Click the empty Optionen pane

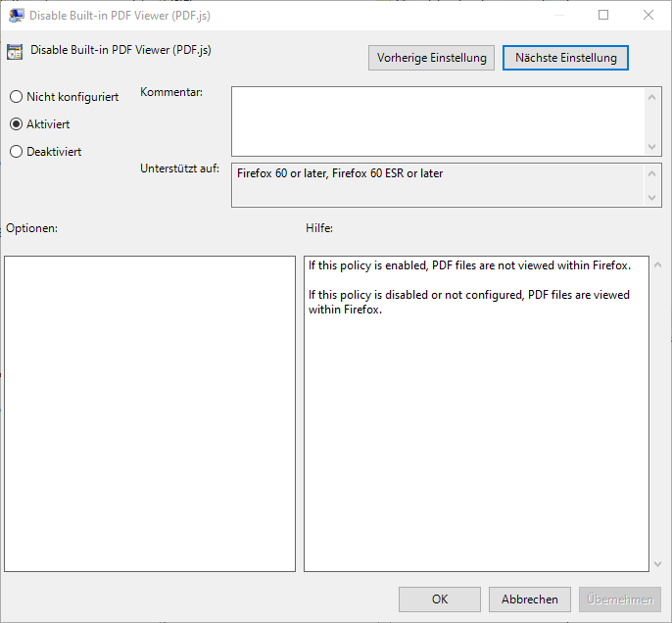coord(150,414)
